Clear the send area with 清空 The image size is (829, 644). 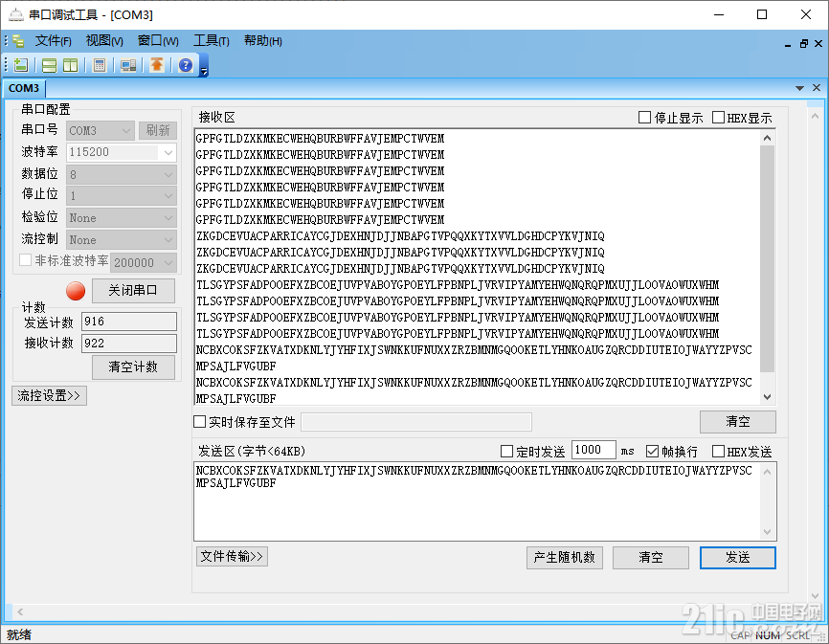(x=651, y=557)
